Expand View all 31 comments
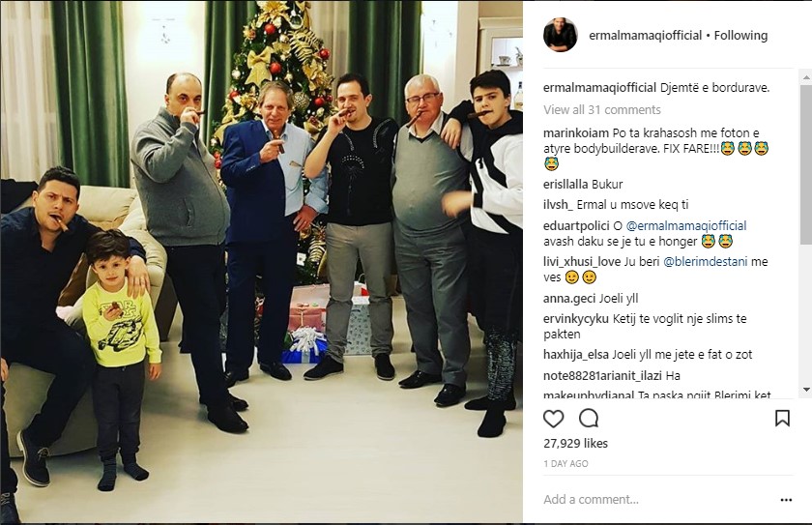 point(601,110)
